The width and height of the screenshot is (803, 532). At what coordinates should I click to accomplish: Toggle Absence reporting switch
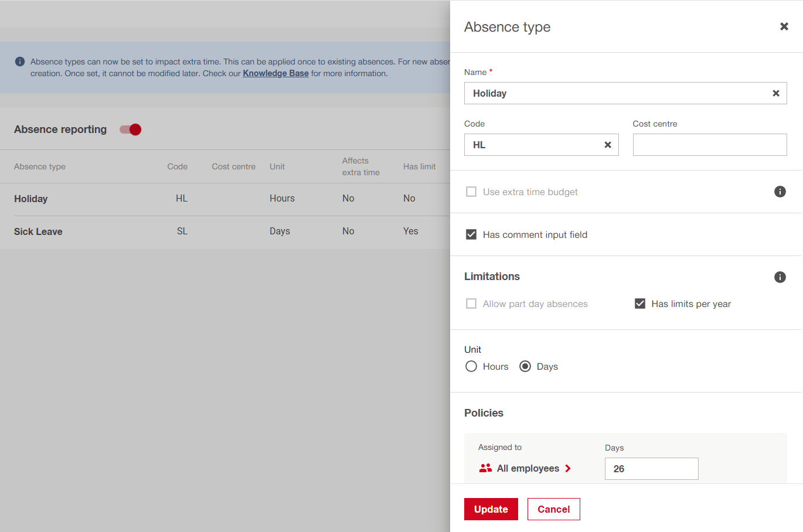[131, 129]
